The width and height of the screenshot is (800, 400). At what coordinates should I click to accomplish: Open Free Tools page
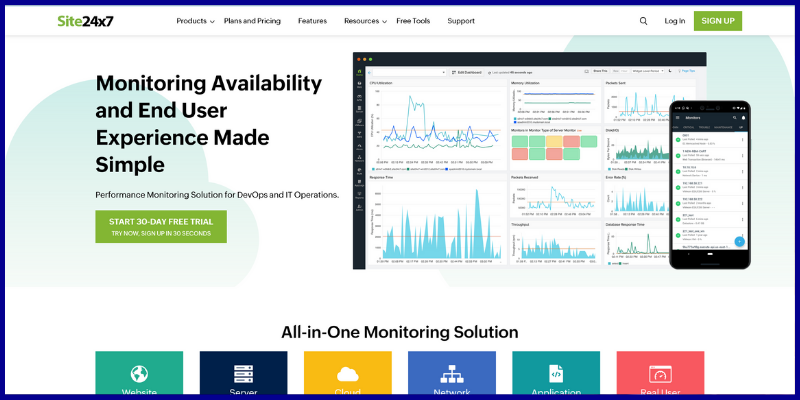413,21
